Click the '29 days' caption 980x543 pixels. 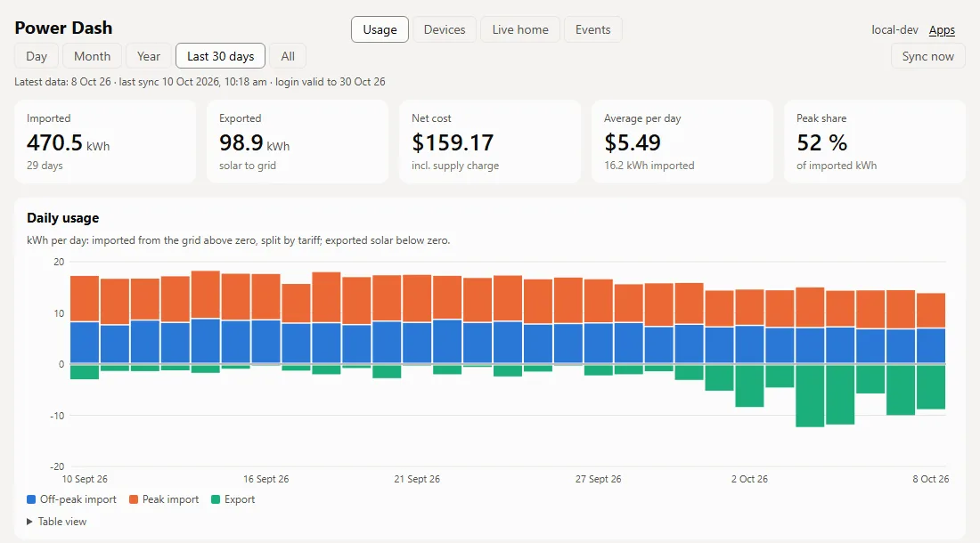(x=45, y=166)
